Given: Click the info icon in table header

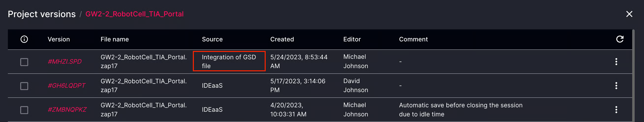Looking at the screenshot, I should [x=24, y=39].
